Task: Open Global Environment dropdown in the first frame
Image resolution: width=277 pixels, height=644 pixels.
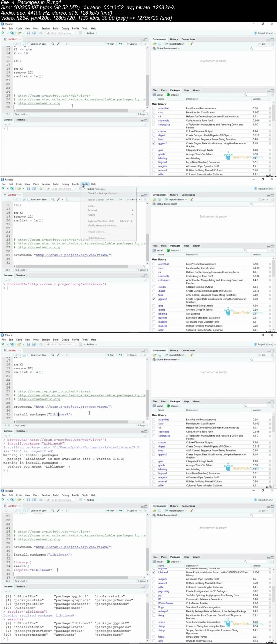Action: pos(166,48)
